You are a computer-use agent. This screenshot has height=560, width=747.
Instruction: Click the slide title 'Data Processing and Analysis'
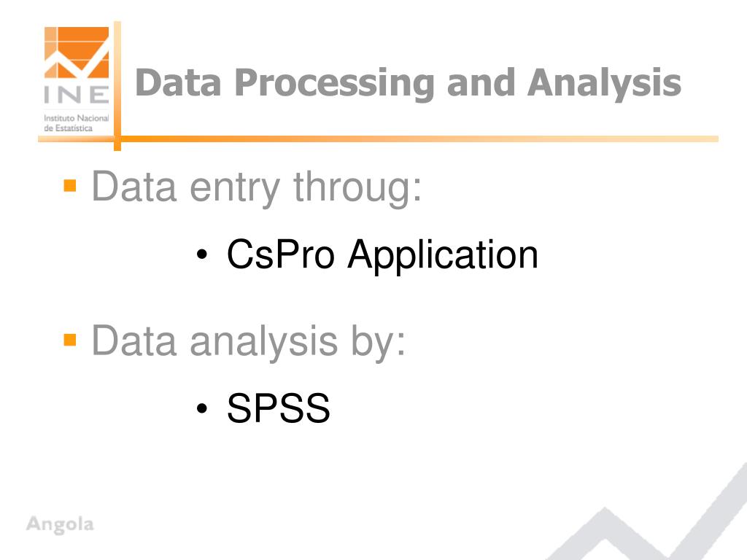coord(408,84)
